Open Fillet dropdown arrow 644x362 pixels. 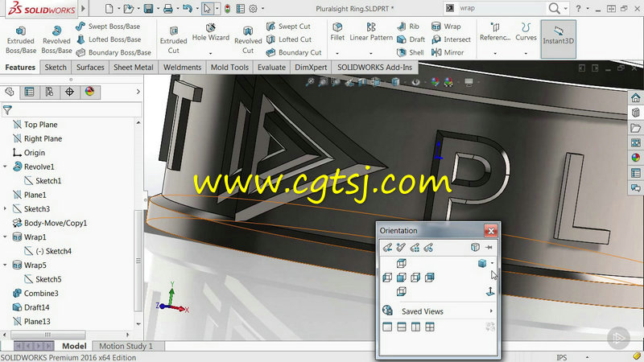pyautogui.click(x=337, y=53)
